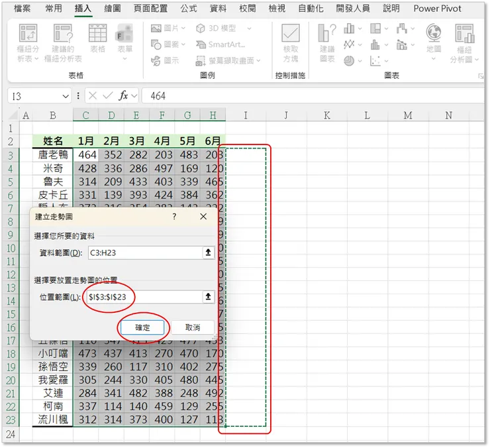The height and width of the screenshot is (448, 490).
Task: Click the cell with 柯南
Action: 53,406
